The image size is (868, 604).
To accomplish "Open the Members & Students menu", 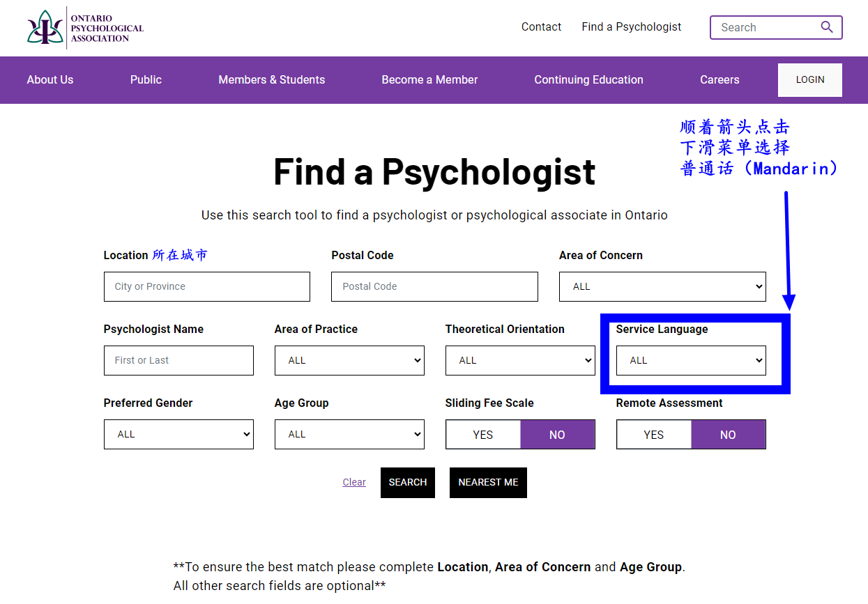I will [271, 80].
